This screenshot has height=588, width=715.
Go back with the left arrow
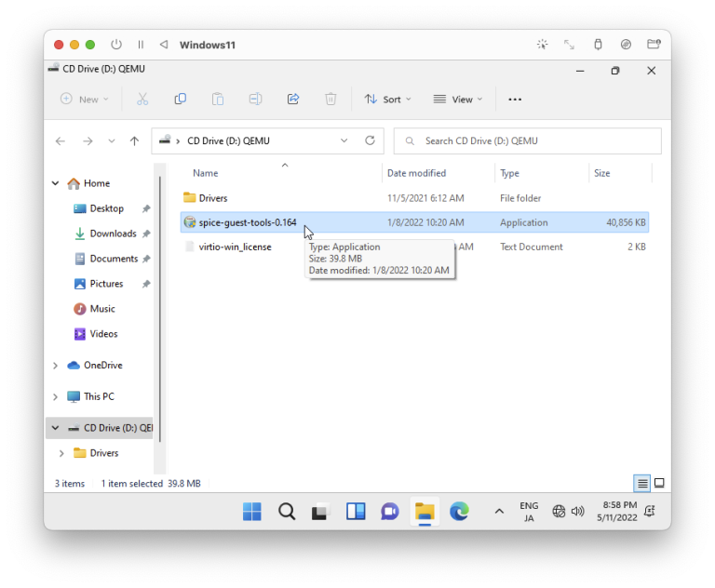click(x=61, y=140)
